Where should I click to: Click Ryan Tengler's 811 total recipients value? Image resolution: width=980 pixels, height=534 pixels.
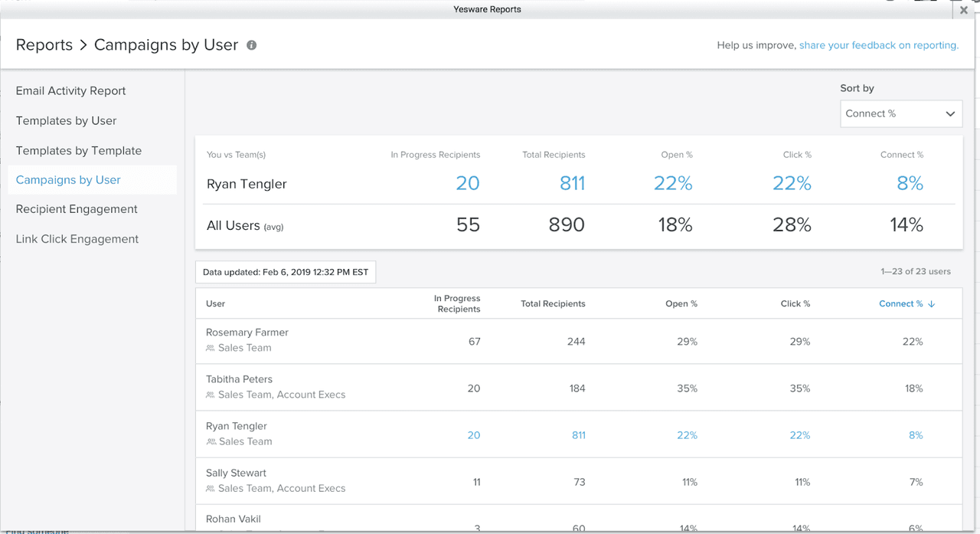(578, 435)
